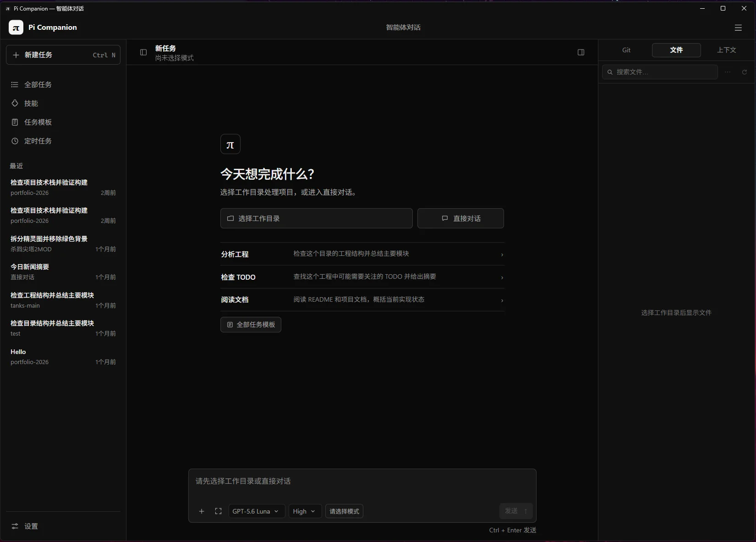The height and width of the screenshot is (542, 756).
Task: Click the refresh icon in the files panel
Action: click(745, 72)
